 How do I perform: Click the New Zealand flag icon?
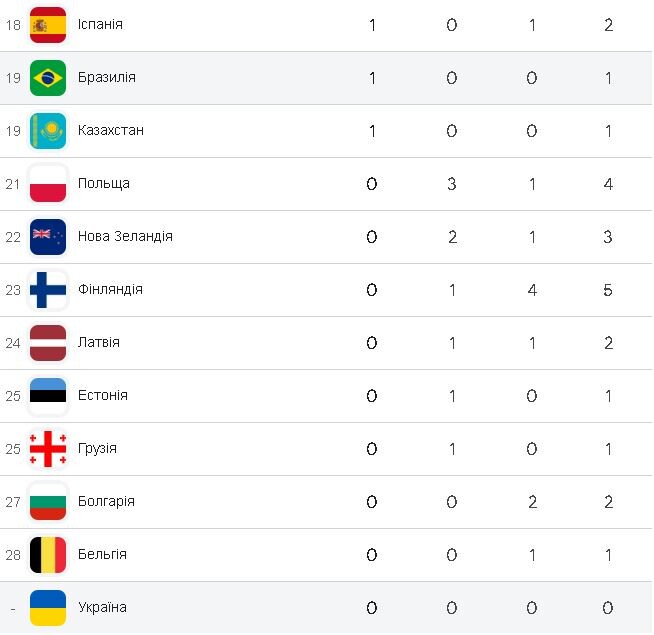click(48, 237)
